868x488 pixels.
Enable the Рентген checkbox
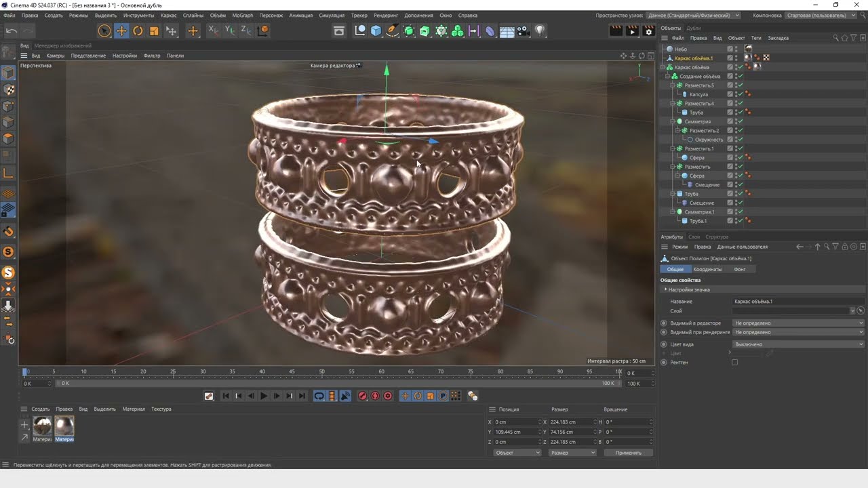click(734, 363)
